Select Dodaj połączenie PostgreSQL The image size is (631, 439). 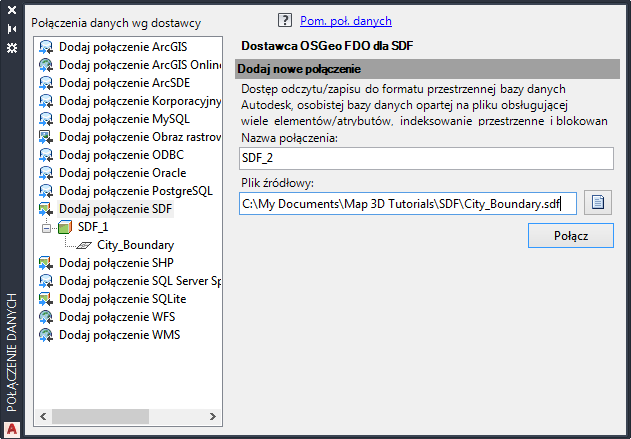pos(136,191)
